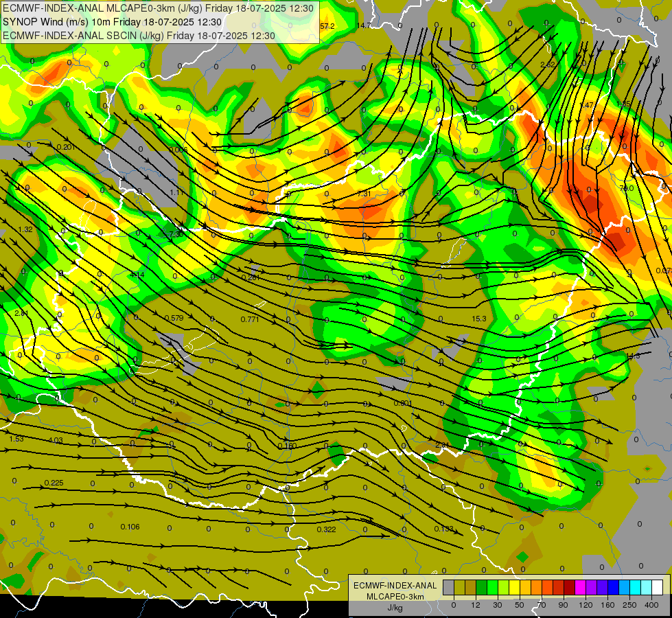
Task: Click the gray swatch in the legend
Action: pyautogui.click(x=449, y=587)
